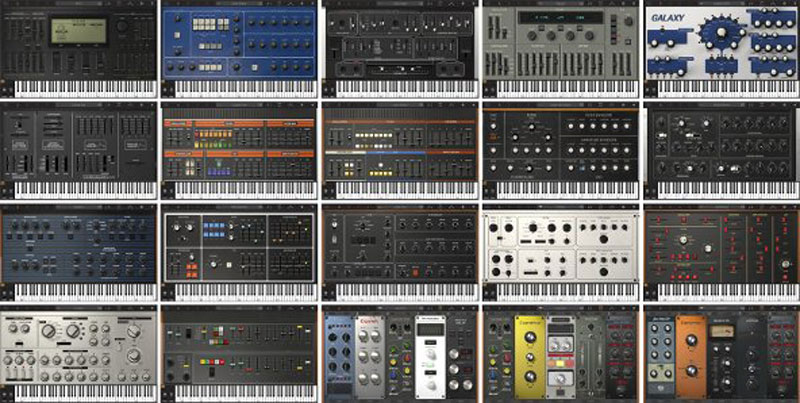Screen dimensions: 800x403
Task: Click the keyboard below the green LCD synth
Action: point(86,89)
